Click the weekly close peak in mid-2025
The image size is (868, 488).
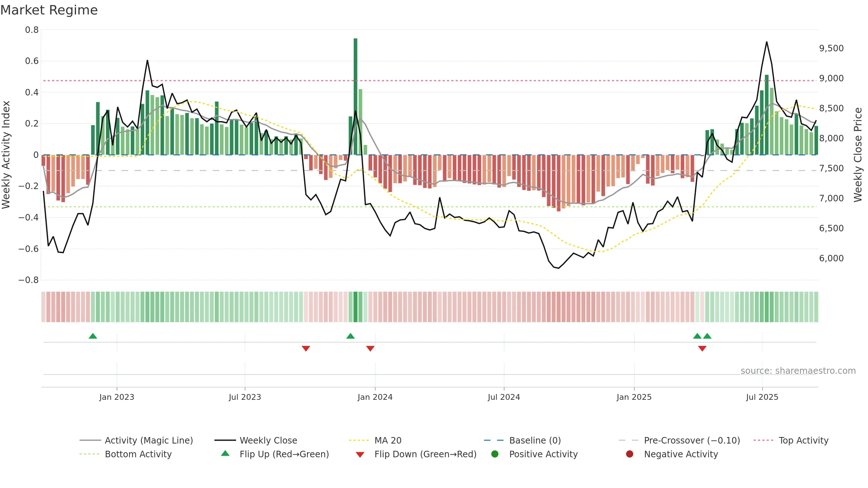click(767, 42)
